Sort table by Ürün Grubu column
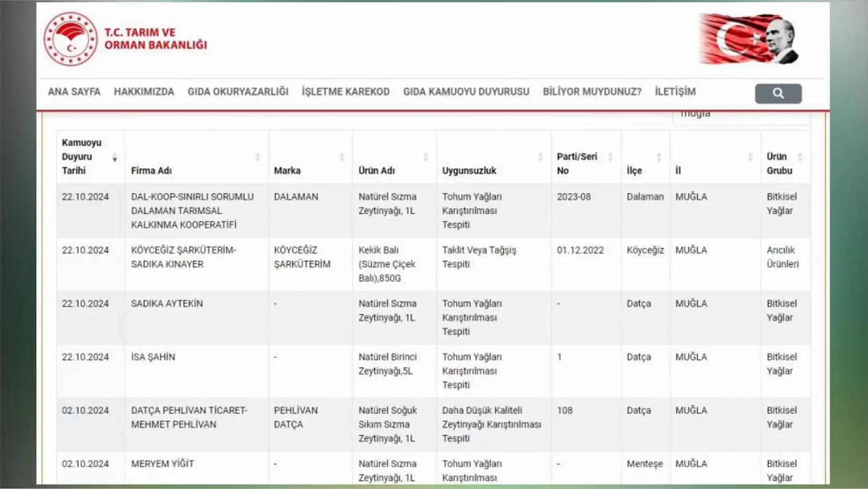This screenshot has height=489, width=868. pos(799,157)
